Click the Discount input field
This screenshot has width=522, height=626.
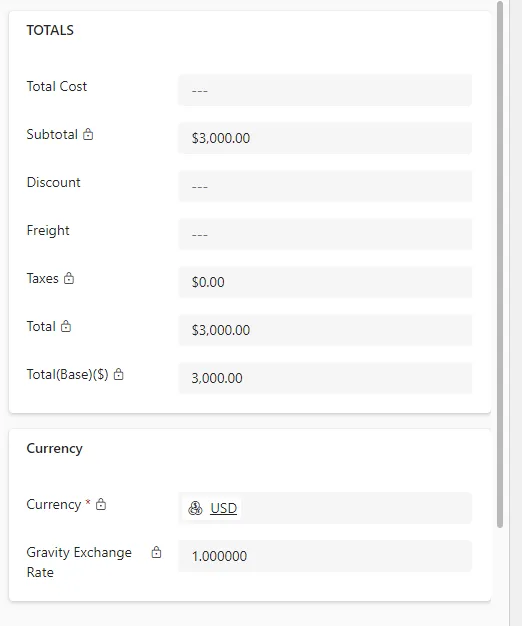(x=325, y=186)
